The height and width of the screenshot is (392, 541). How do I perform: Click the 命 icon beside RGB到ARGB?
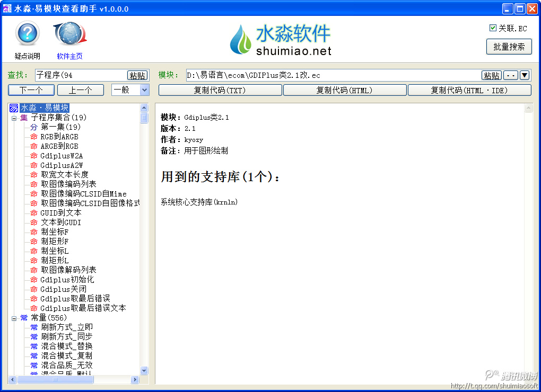(33, 137)
